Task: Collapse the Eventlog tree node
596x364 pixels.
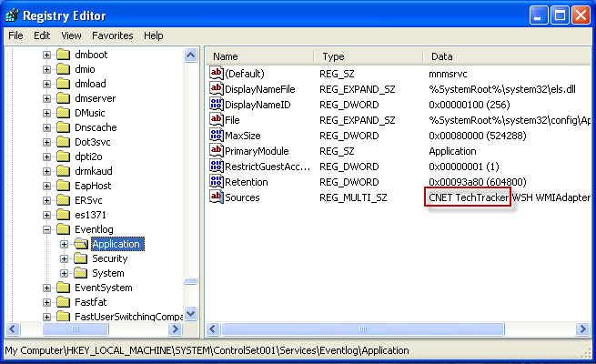Action: [46, 229]
